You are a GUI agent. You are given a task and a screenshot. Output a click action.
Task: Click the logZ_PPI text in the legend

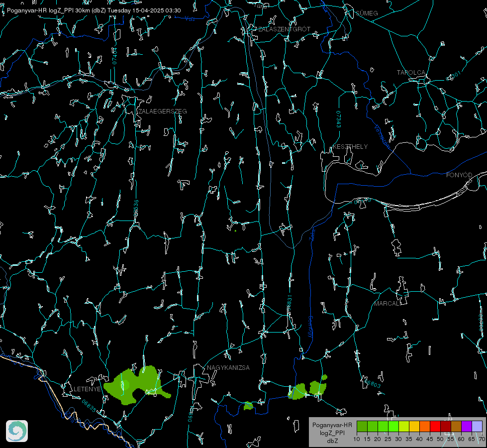point(332,433)
